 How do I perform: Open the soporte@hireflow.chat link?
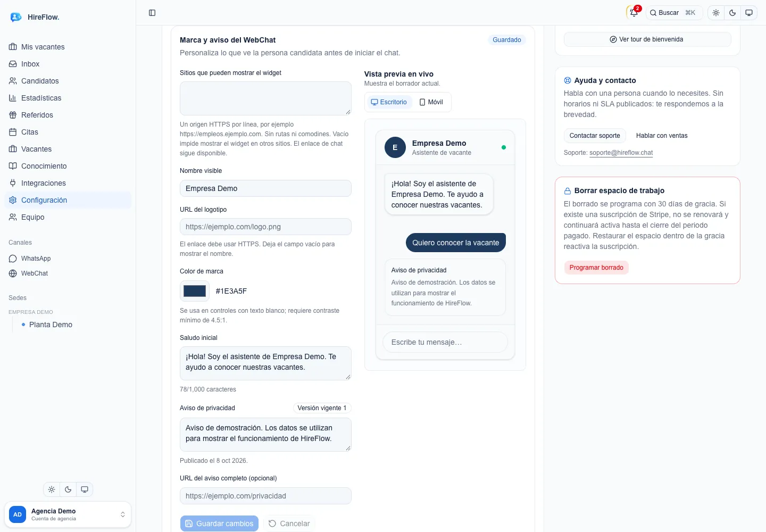621,153
